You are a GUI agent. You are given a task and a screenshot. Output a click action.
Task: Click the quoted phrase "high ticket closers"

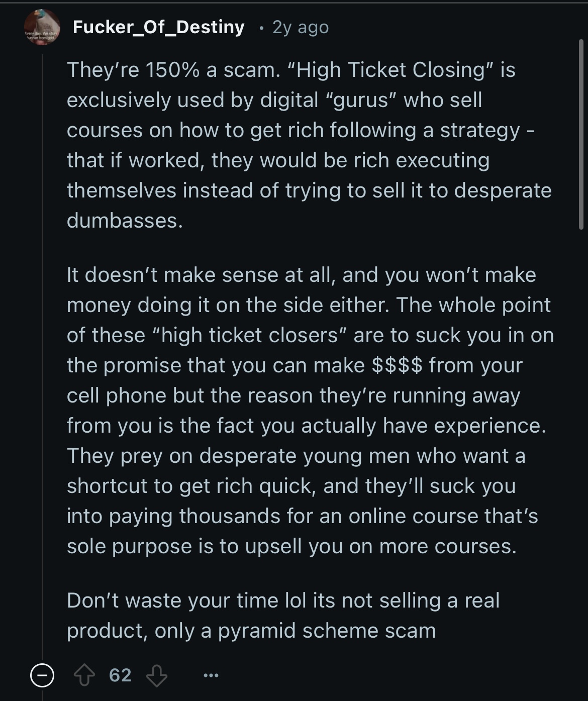click(250, 335)
